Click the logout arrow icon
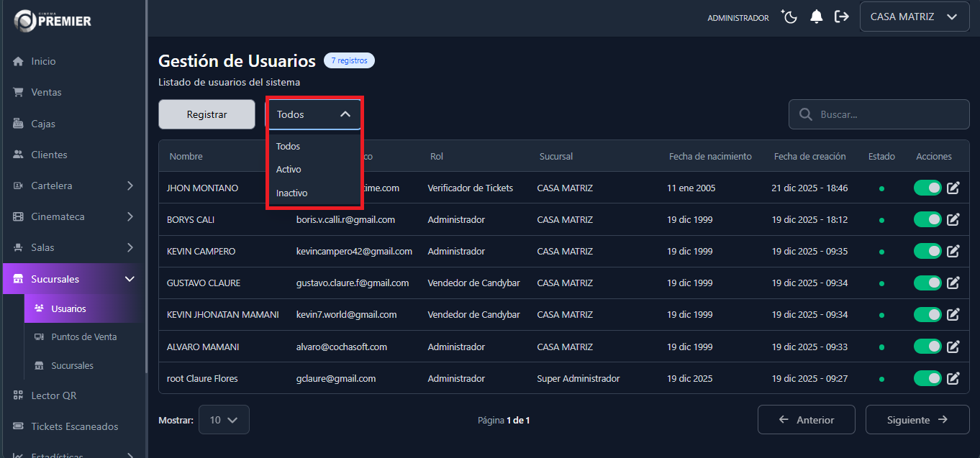 click(x=841, y=17)
